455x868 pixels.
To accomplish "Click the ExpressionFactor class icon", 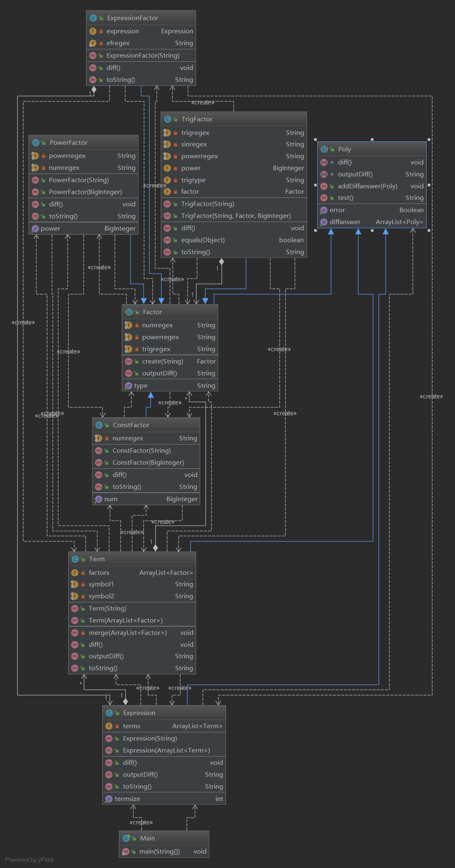I will pyautogui.click(x=93, y=18).
